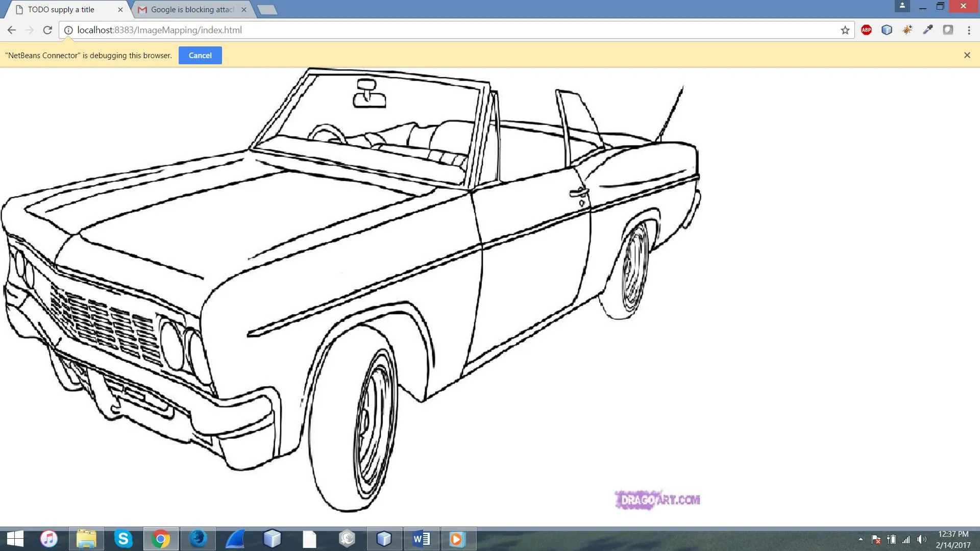This screenshot has height=551, width=980.
Task: Open the NetBeans Connector cube extension
Action: point(887,30)
